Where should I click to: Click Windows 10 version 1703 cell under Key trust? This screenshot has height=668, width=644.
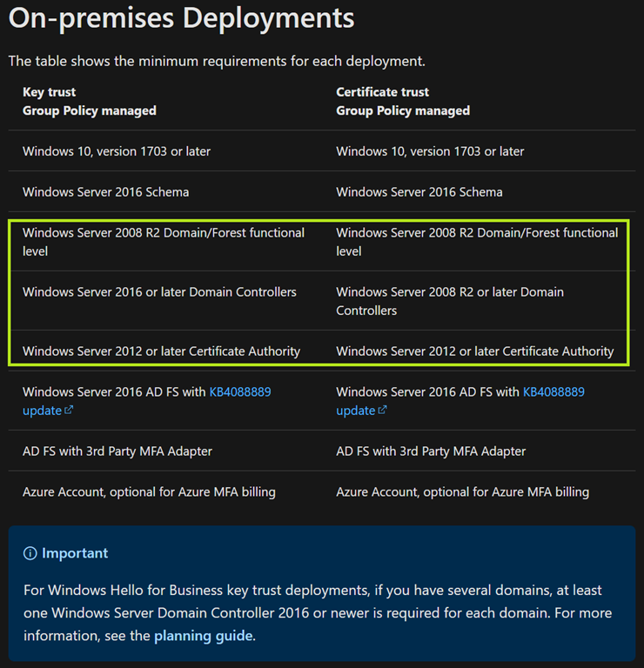point(117,151)
